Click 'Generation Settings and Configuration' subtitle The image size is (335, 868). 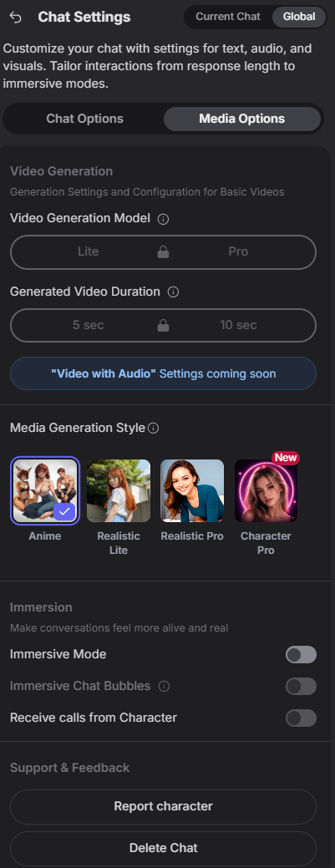point(147,192)
